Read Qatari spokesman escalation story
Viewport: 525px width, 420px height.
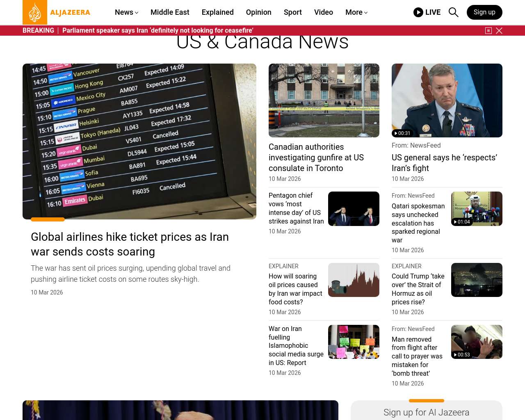tap(418, 223)
